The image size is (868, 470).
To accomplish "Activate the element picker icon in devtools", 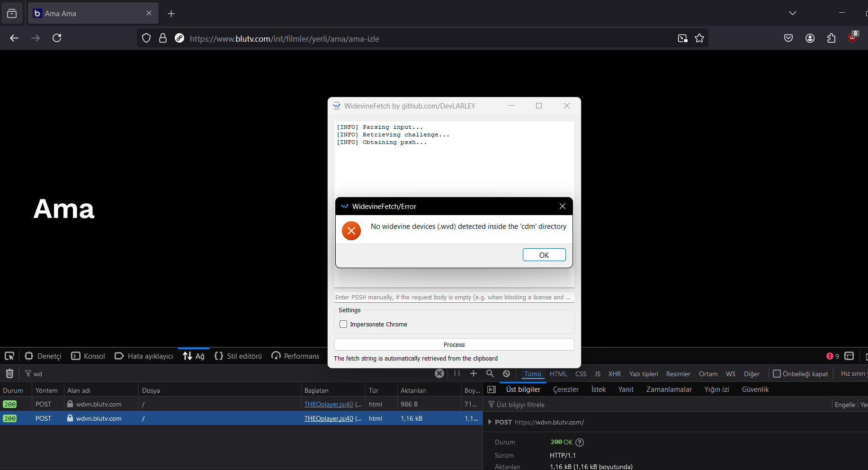I will 9,356.
